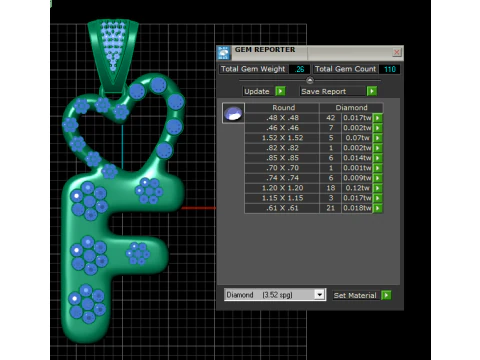
Task: Select the .82 X .82 size cell
Action: click(282, 148)
